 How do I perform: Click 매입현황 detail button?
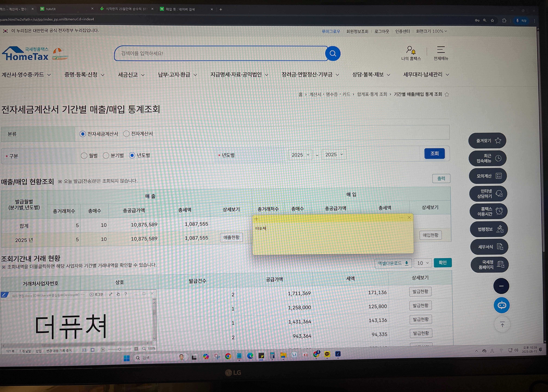click(430, 235)
